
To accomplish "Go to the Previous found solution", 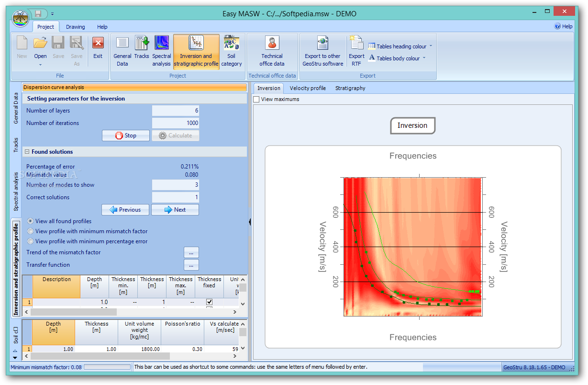I will click(125, 209).
